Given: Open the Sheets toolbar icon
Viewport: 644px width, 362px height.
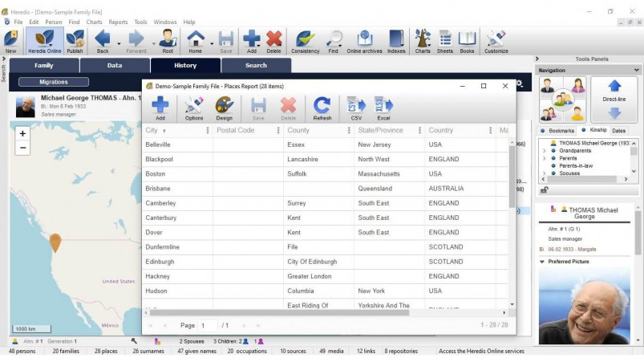Looking at the screenshot, I should coord(445,42).
